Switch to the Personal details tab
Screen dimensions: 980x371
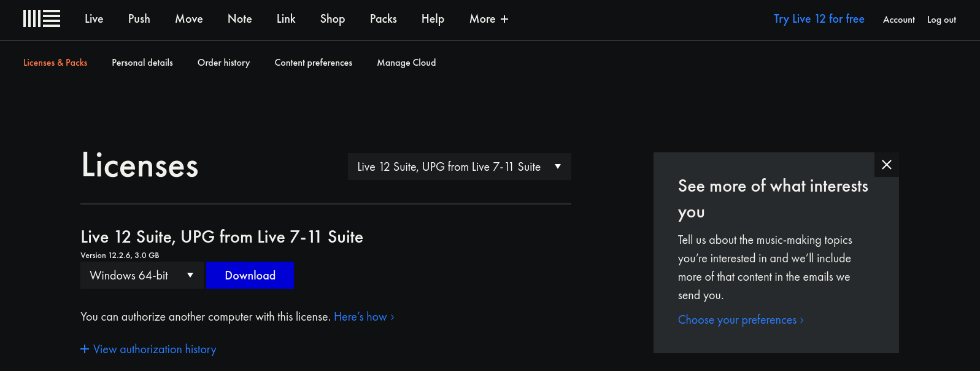click(142, 63)
